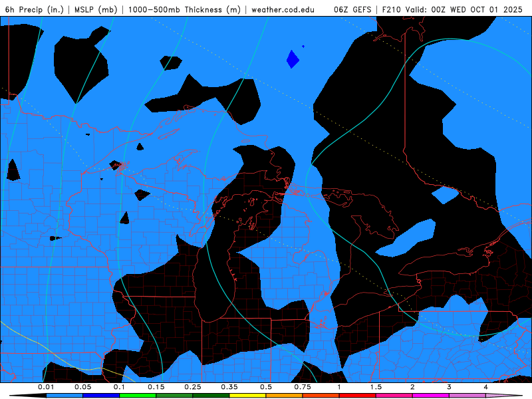Click the 'F210 Valid: 00Z WED OCT 01 2025' text

point(452,9)
